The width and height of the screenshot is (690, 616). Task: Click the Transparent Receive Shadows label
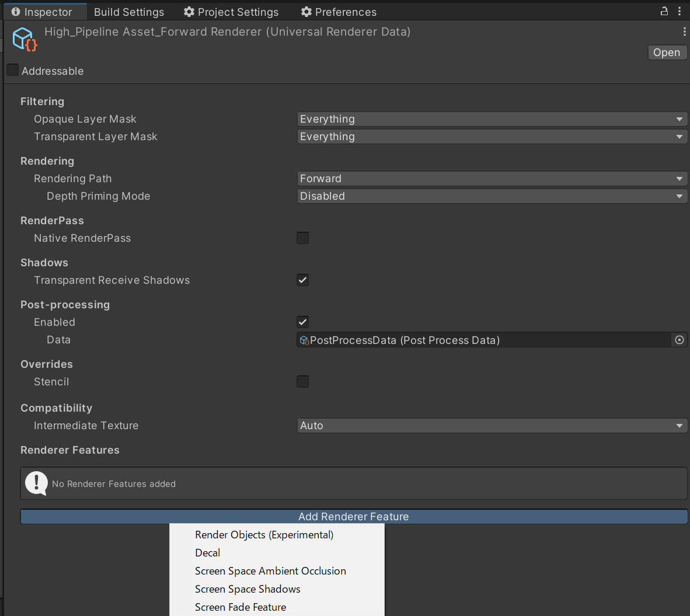111,280
